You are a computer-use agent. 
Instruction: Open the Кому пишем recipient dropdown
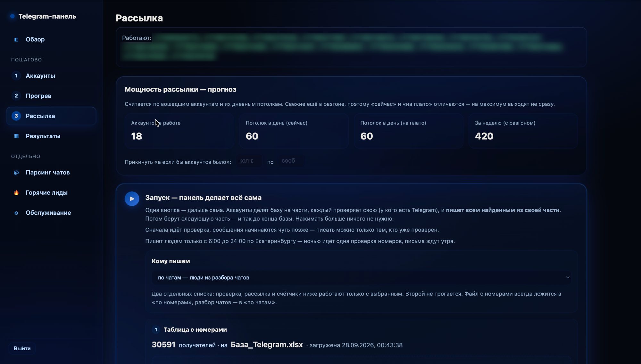pyautogui.click(x=361, y=278)
